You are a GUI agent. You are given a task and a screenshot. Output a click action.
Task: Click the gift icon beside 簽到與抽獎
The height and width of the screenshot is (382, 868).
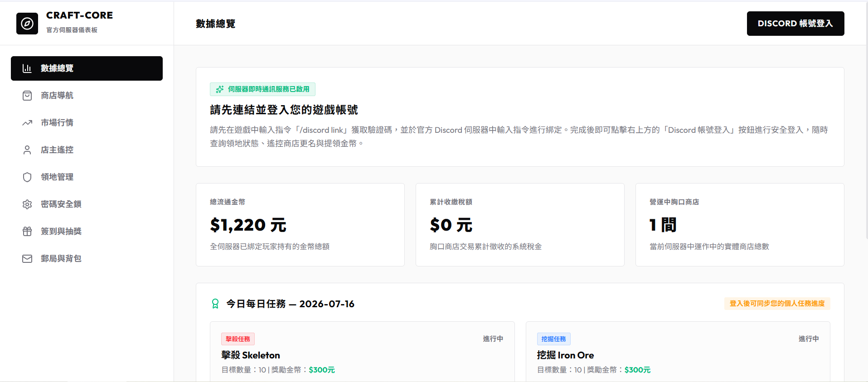pyautogui.click(x=27, y=232)
